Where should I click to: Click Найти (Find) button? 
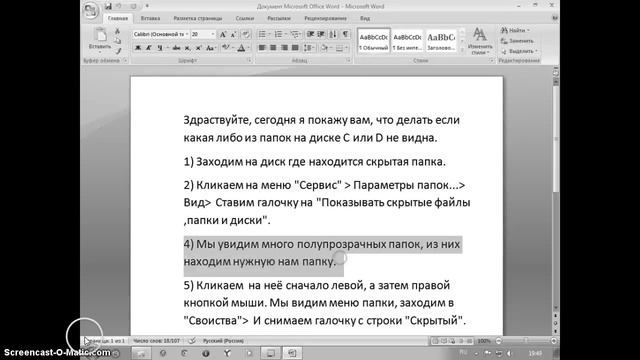[x=515, y=30]
